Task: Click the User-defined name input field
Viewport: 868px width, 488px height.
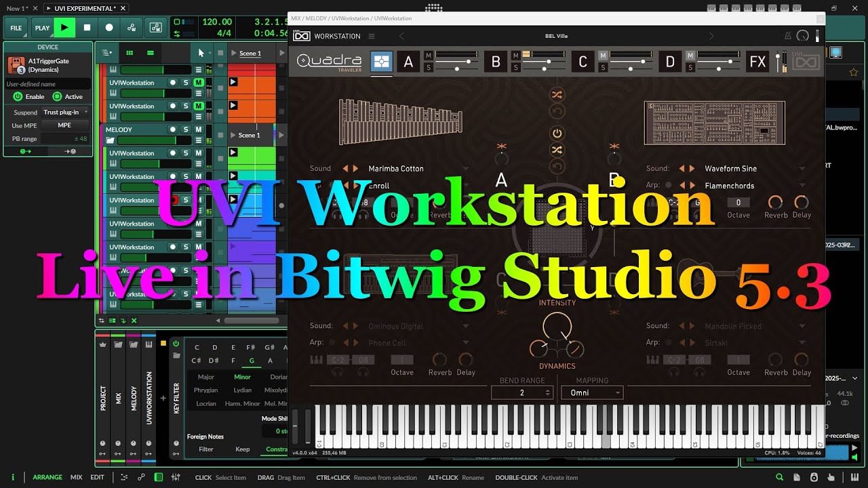Action: tap(47, 84)
